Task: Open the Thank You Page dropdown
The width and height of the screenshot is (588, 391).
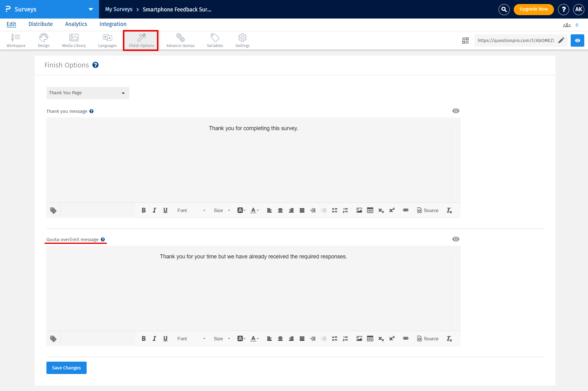Action: 88,93
